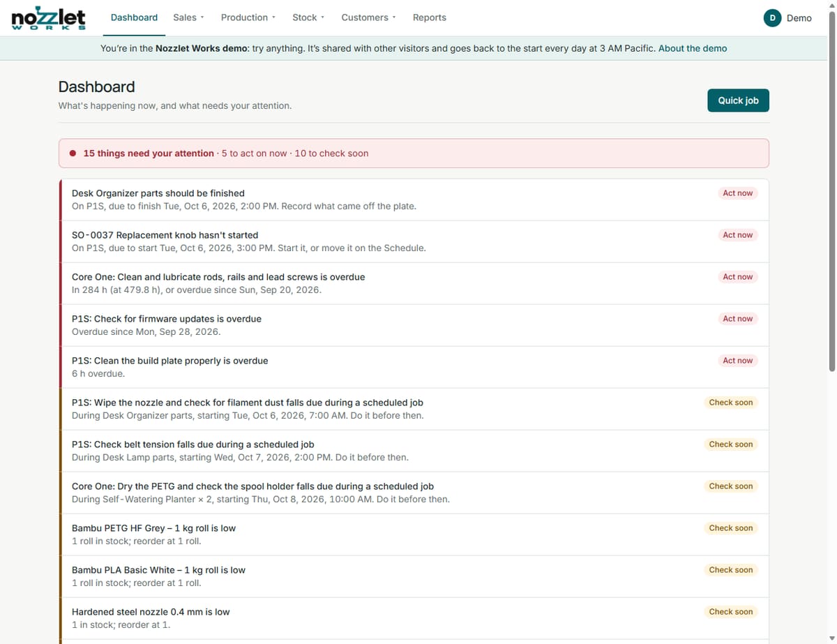Expand the Customers dropdown menu
837x644 pixels.
coord(368,17)
